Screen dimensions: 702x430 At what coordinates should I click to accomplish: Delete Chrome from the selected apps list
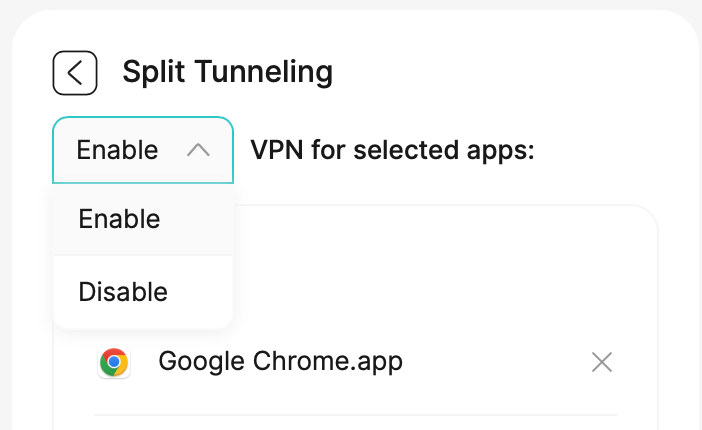[601, 362]
